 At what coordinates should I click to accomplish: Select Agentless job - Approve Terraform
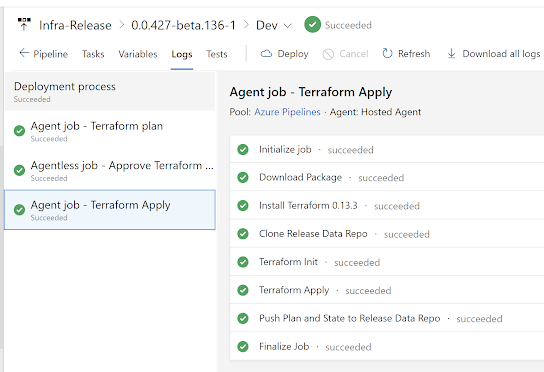point(110,170)
